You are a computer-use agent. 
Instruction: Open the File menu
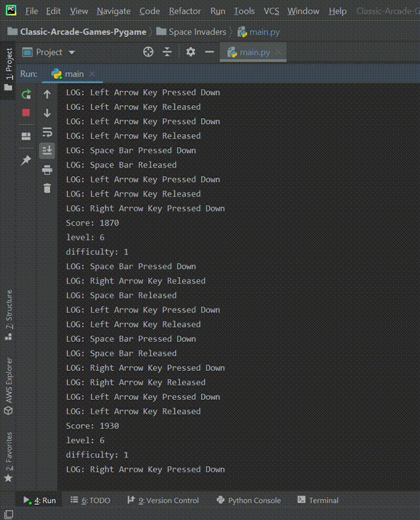coord(31,11)
